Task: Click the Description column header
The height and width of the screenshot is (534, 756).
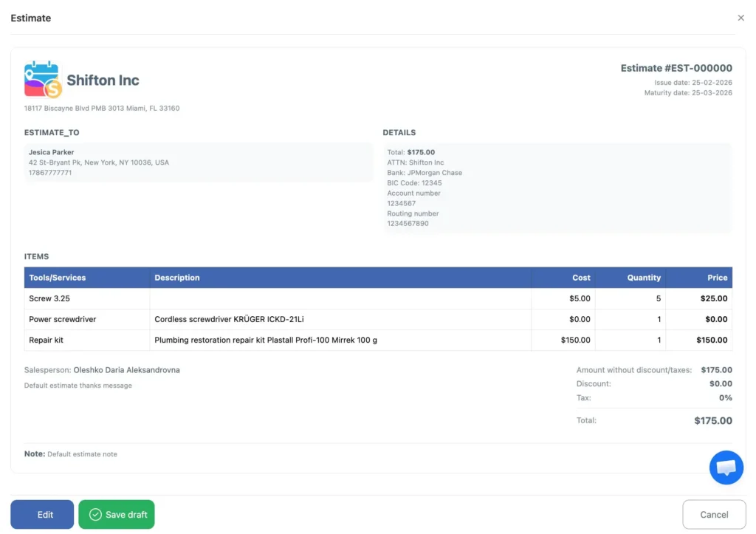Action: pos(177,278)
